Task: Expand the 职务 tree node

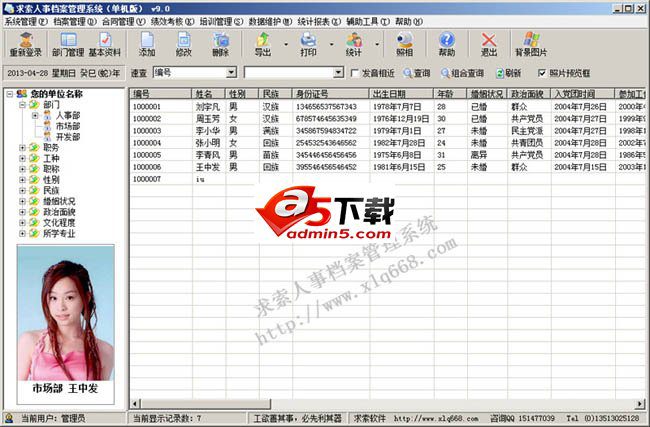Action: point(23,148)
